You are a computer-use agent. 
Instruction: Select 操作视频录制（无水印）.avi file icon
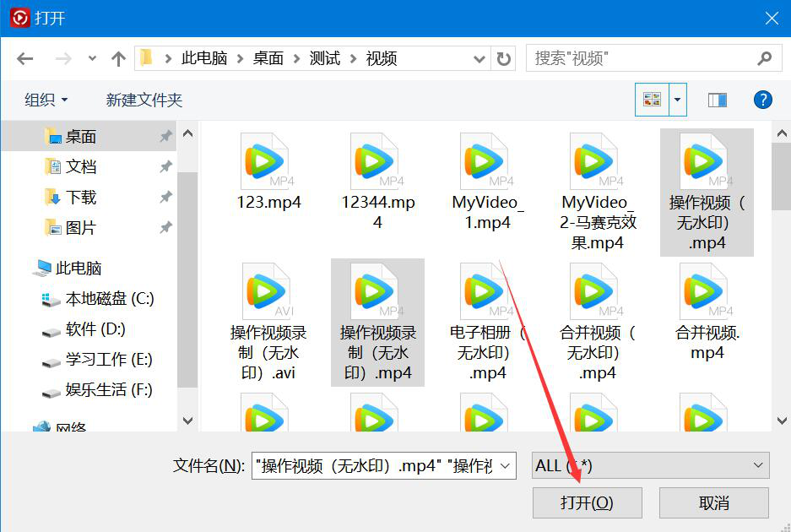(266, 291)
